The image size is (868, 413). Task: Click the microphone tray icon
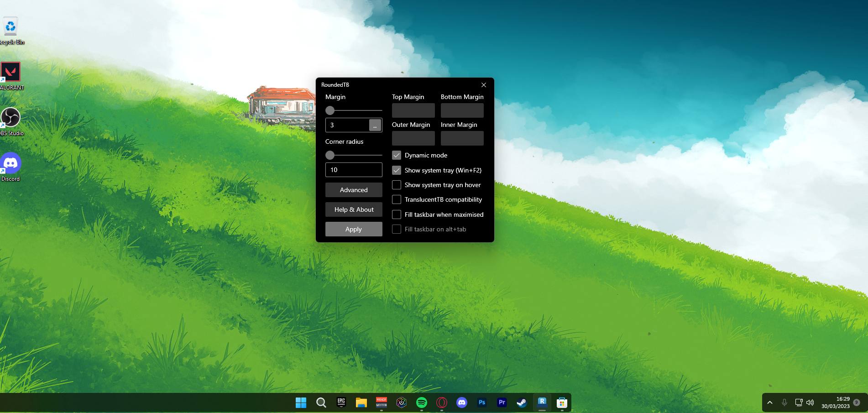pyautogui.click(x=784, y=403)
